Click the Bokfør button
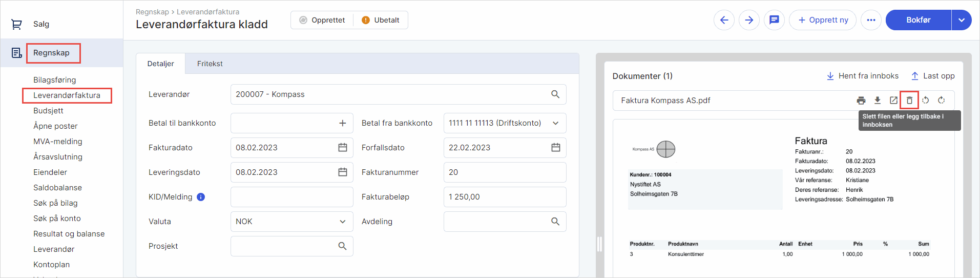The width and height of the screenshot is (980, 278). pos(918,20)
